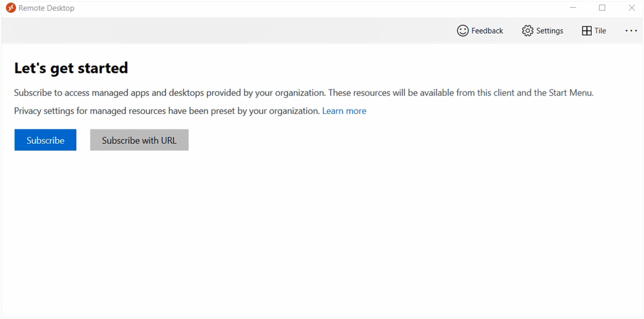This screenshot has height=319, width=644.
Task: Click the 'Let's get started' heading
Action: click(x=71, y=68)
